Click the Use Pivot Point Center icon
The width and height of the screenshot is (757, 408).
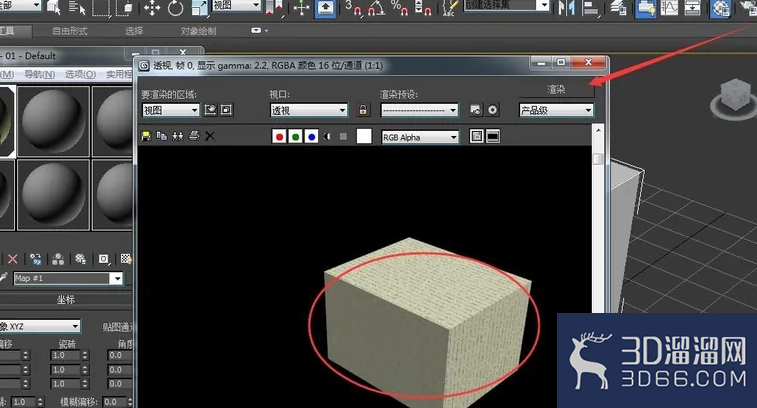[x=275, y=8]
